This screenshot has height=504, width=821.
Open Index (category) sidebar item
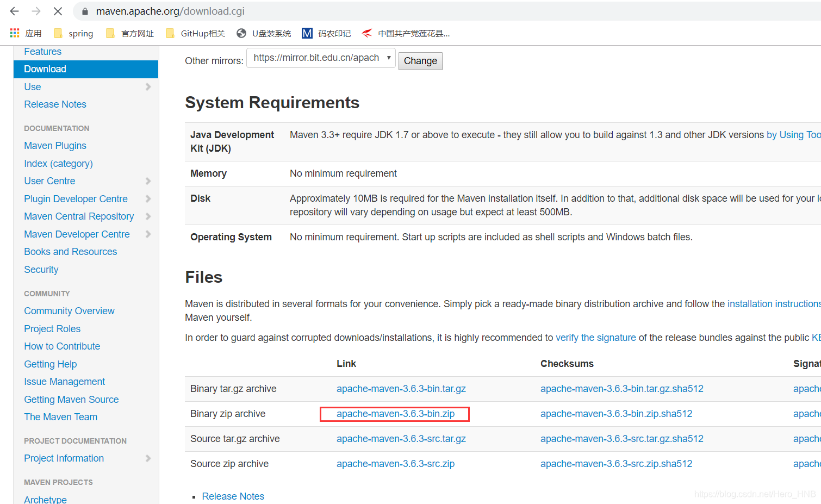[x=58, y=164]
